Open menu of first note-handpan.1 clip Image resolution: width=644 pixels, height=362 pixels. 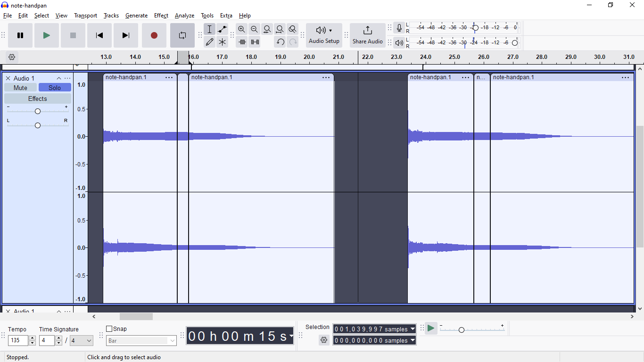click(x=169, y=77)
